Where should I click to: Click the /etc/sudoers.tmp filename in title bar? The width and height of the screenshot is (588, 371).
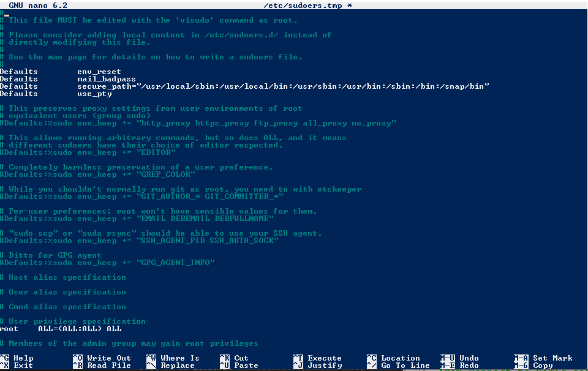303,6
